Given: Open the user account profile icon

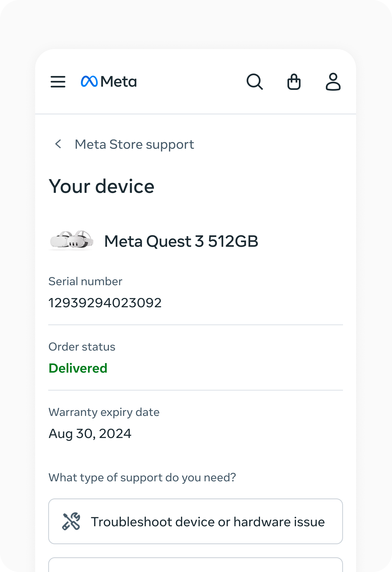Looking at the screenshot, I should click(333, 82).
